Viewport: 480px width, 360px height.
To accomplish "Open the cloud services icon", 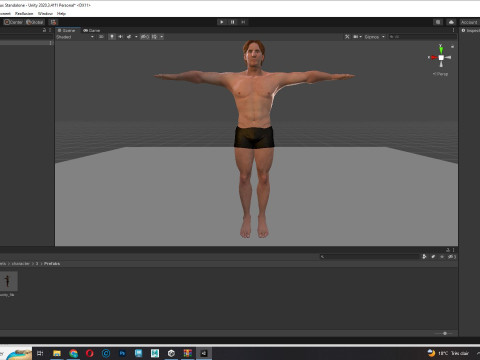I will click(451, 22).
